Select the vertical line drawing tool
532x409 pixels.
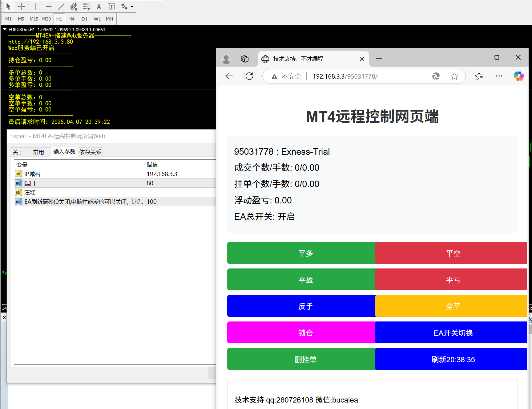[36, 6]
